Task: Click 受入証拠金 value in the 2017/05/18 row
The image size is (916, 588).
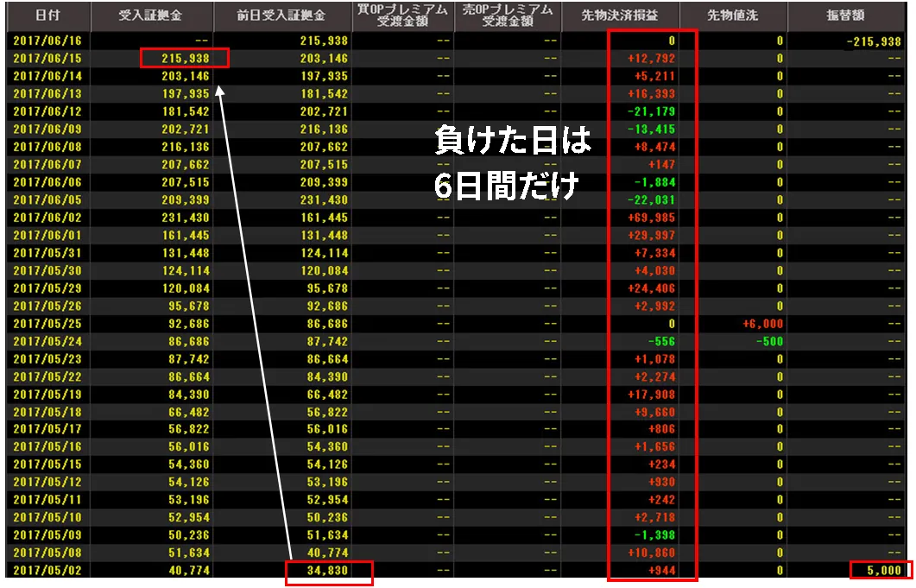Action: pyautogui.click(x=189, y=412)
